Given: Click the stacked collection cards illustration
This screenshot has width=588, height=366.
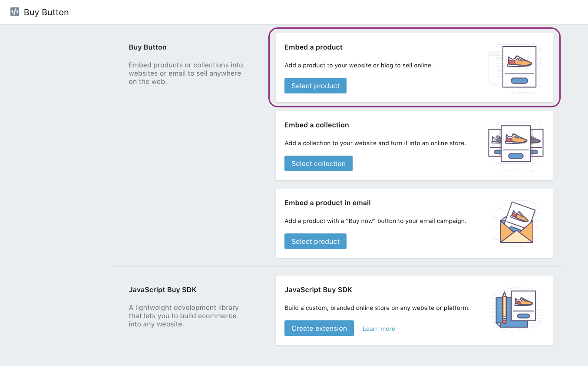Looking at the screenshot, I should click(x=515, y=145).
